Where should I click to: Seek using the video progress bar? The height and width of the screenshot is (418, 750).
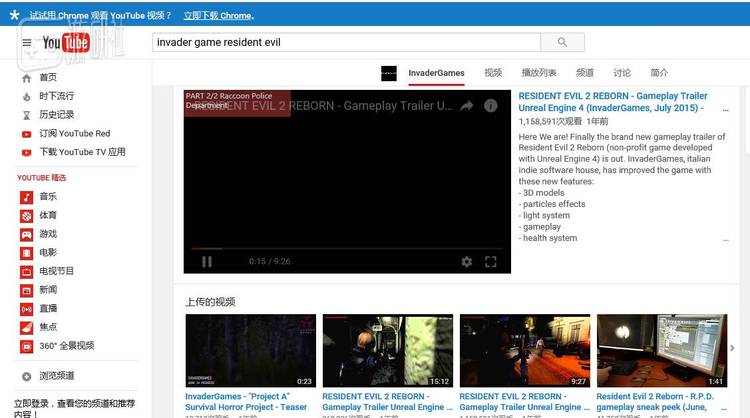click(347, 249)
